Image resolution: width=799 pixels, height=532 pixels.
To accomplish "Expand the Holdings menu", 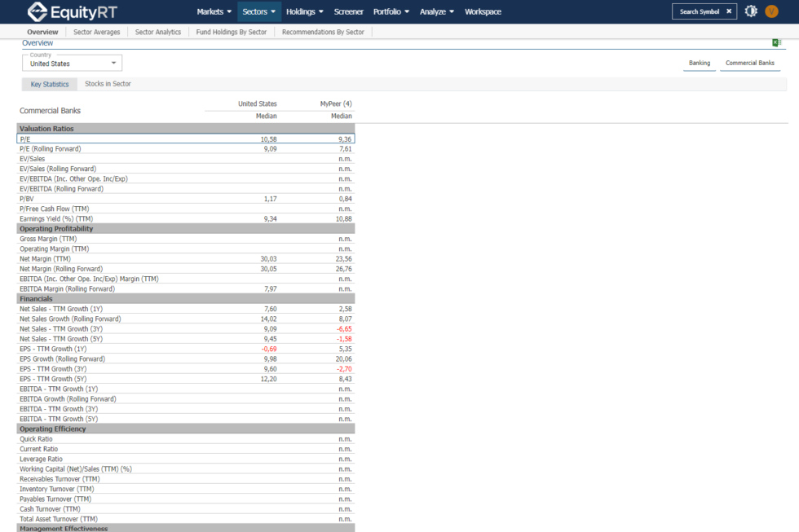I will coord(305,11).
